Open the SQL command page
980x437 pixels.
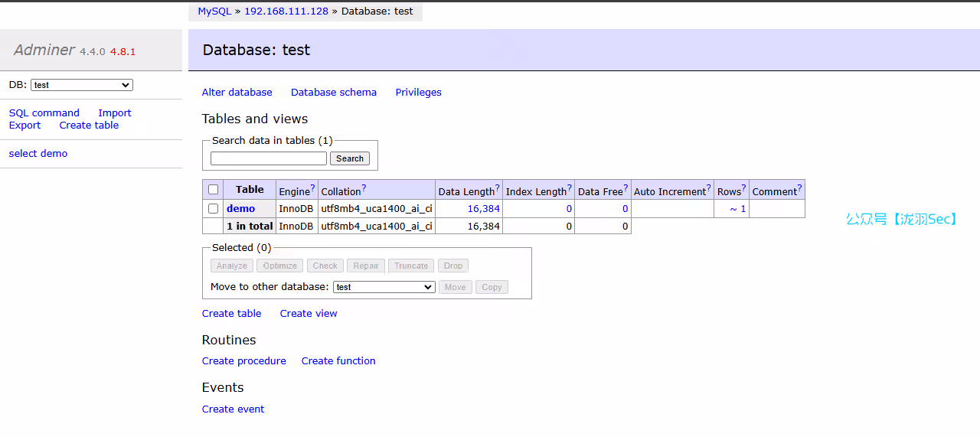coord(44,113)
